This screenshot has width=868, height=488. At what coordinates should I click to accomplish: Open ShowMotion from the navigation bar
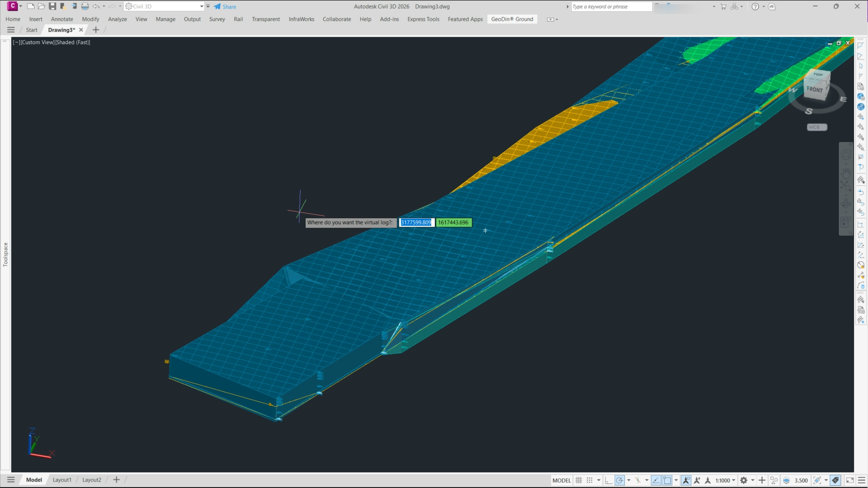846,222
